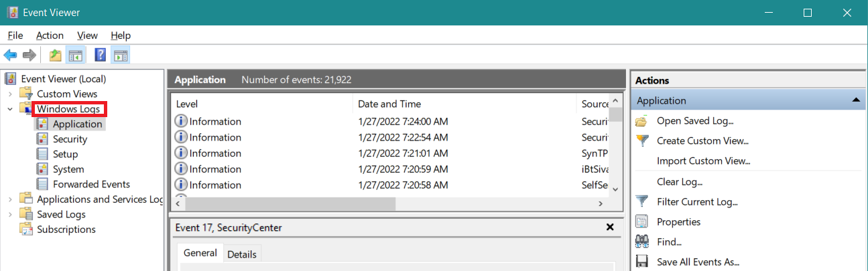The image size is (868, 271).
Task: Open the Action menu
Action: (50, 35)
